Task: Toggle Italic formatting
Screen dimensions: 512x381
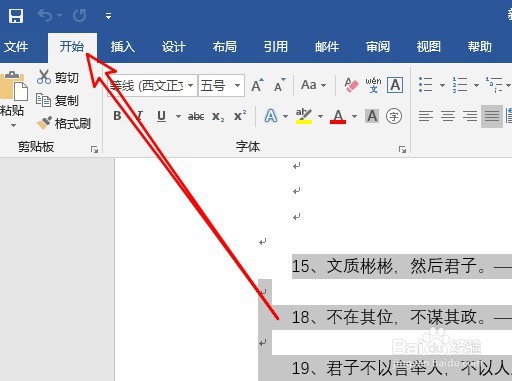Action: (x=140, y=116)
